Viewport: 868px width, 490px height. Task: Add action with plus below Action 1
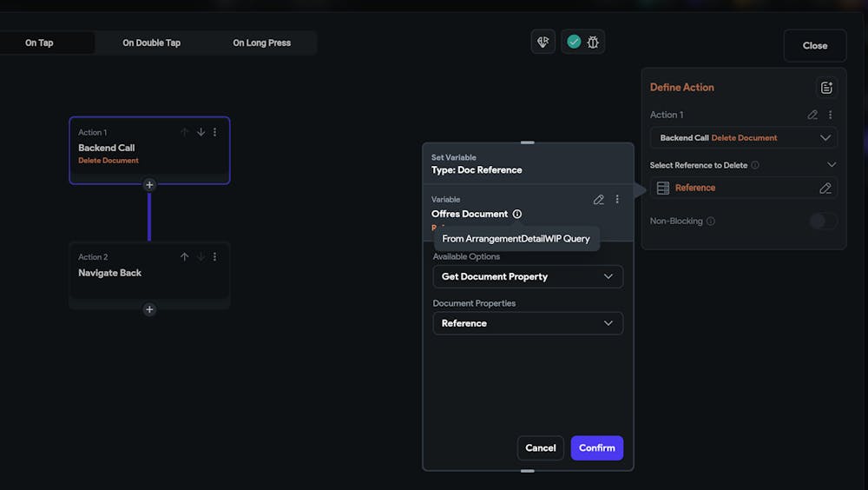tap(149, 184)
